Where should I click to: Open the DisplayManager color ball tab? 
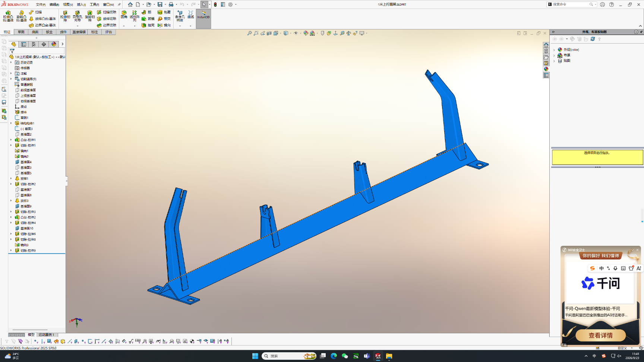54,44
